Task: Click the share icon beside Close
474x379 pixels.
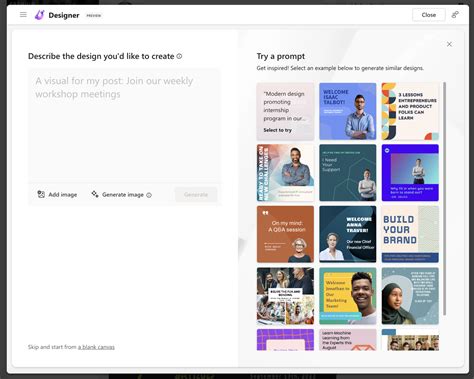Action: point(455,15)
